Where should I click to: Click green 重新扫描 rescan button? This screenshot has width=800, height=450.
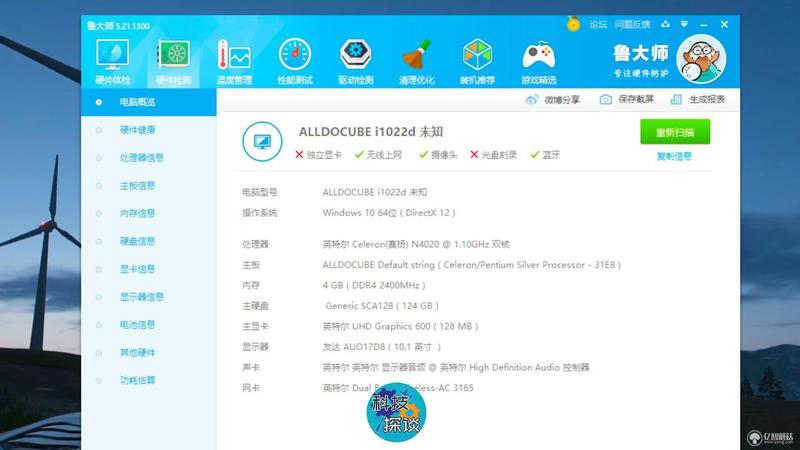point(675,132)
